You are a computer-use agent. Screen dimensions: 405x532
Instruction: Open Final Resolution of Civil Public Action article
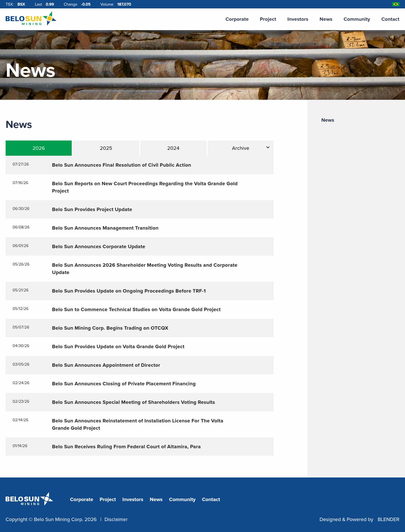(121, 165)
